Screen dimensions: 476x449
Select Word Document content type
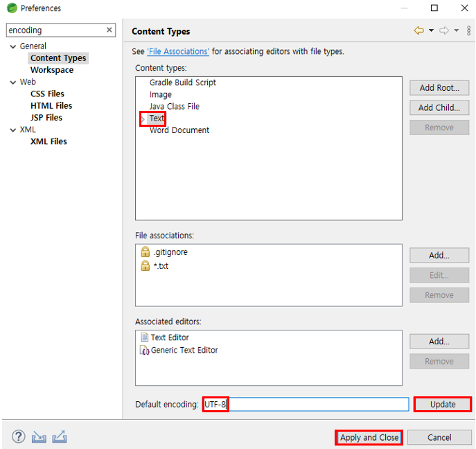179,130
